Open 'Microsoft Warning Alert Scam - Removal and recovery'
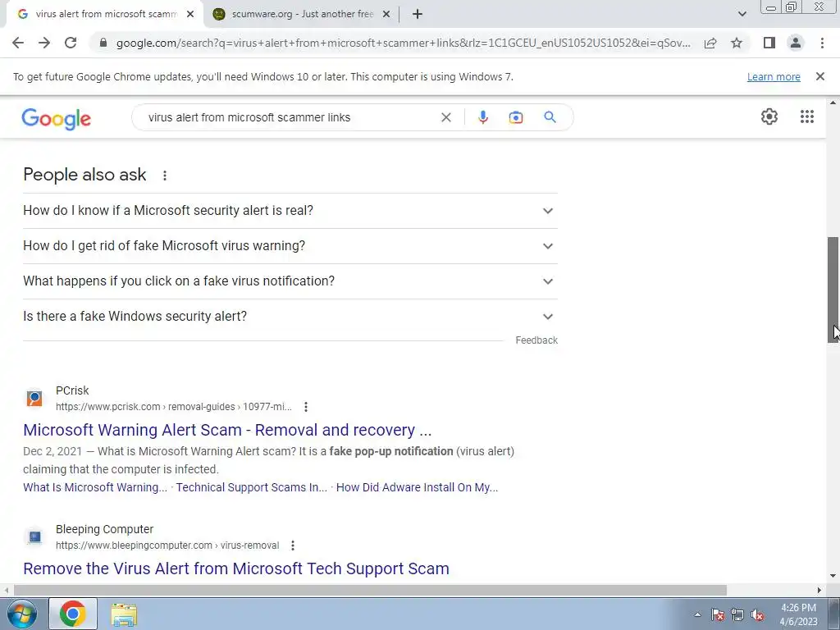Image resolution: width=840 pixels, height=630 pixels. (x=227, y=430)
